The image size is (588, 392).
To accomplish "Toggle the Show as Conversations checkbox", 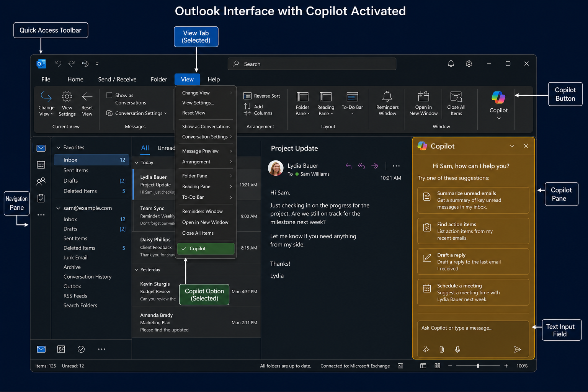I will tap(109, 95).
